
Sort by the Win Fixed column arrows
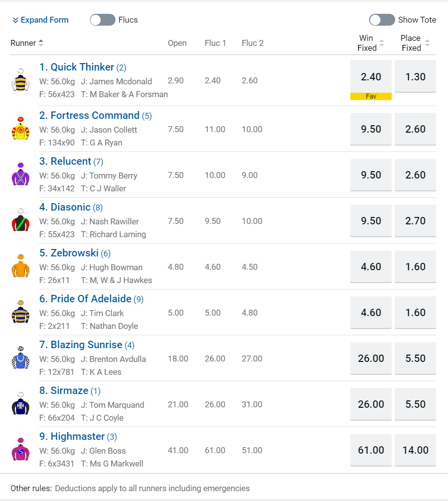(x=382, y=43)
